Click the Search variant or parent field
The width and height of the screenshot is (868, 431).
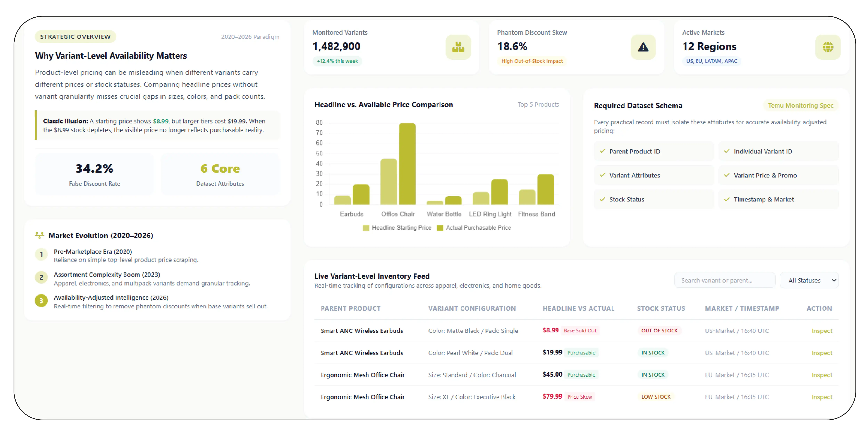click(x=724, y=280)
